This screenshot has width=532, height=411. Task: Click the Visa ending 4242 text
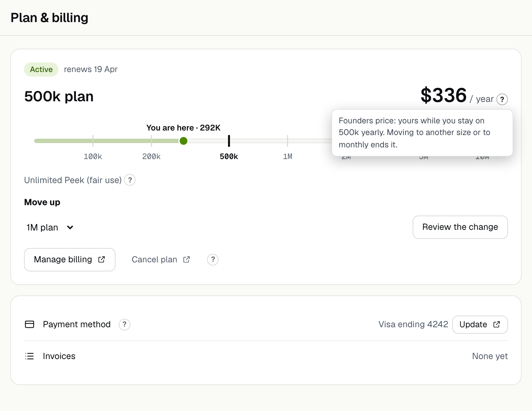tap(413, 324)
